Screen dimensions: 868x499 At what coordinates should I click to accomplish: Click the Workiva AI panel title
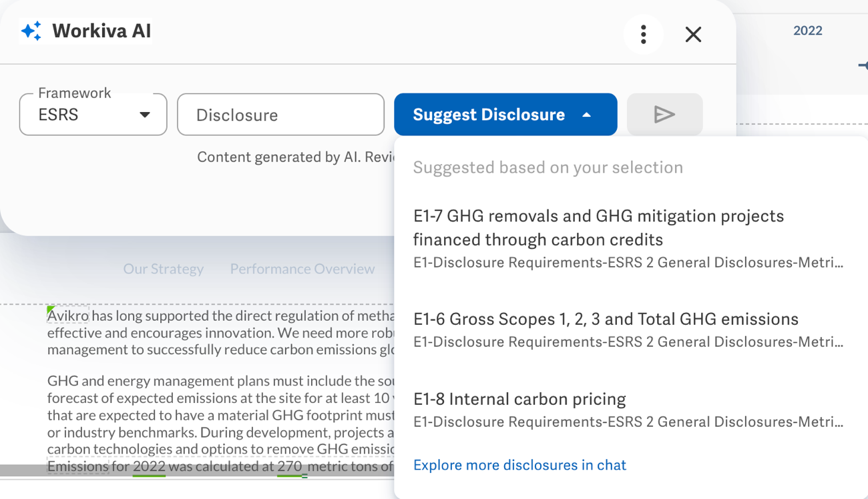101,31
